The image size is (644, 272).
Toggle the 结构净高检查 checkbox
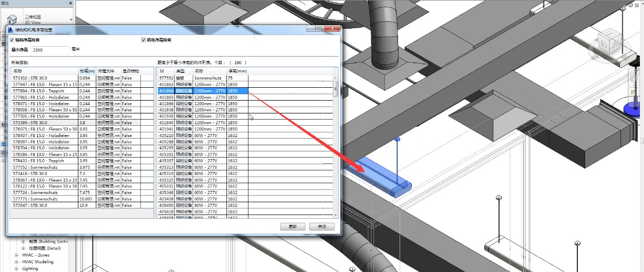click(x=12, y=40)
